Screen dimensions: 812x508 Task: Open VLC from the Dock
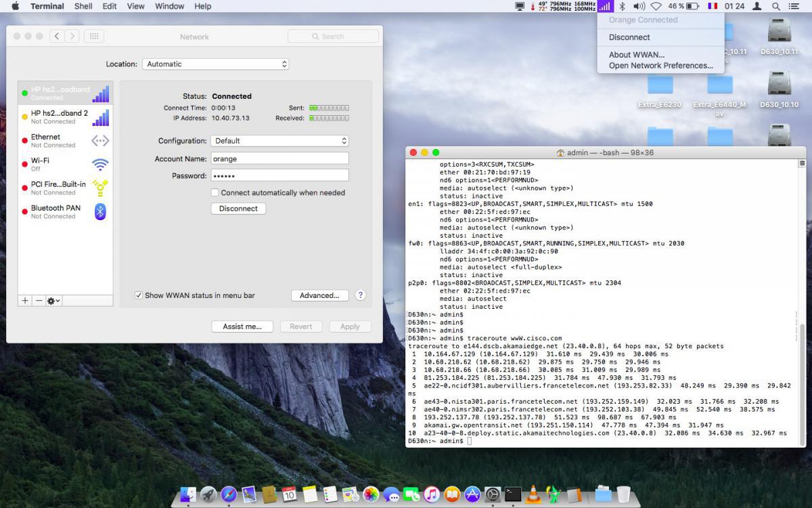click(x=533, y=494)
